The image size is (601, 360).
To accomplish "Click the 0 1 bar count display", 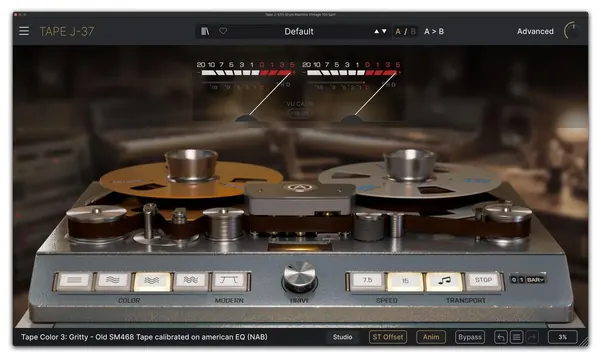I will (518, 280).
